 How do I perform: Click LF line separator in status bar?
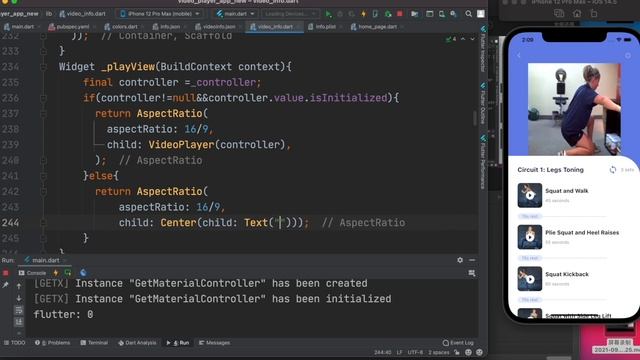pyautogui.click(x=399, y=352)
